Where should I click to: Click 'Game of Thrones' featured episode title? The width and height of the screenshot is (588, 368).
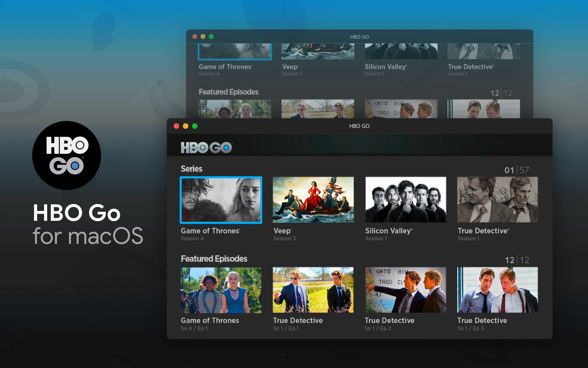click(x=210, y=320)
